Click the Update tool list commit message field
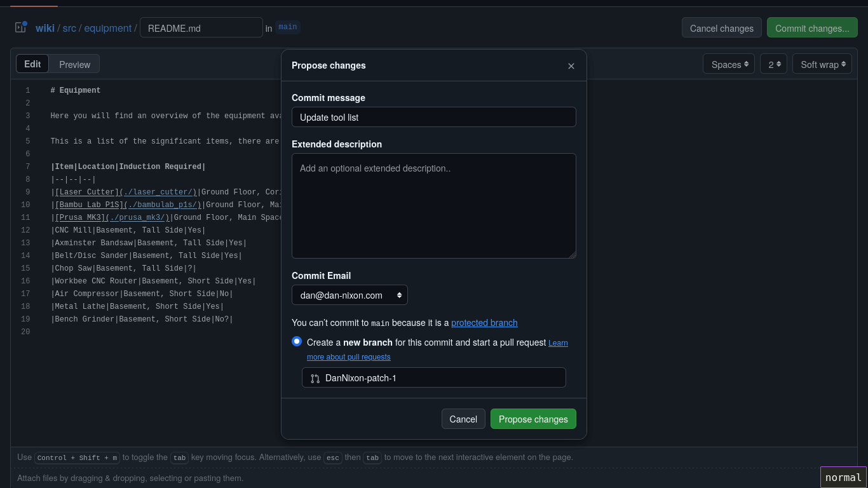Image resolution: width=868 pixels, height=488 pixels. pos(433,117)
